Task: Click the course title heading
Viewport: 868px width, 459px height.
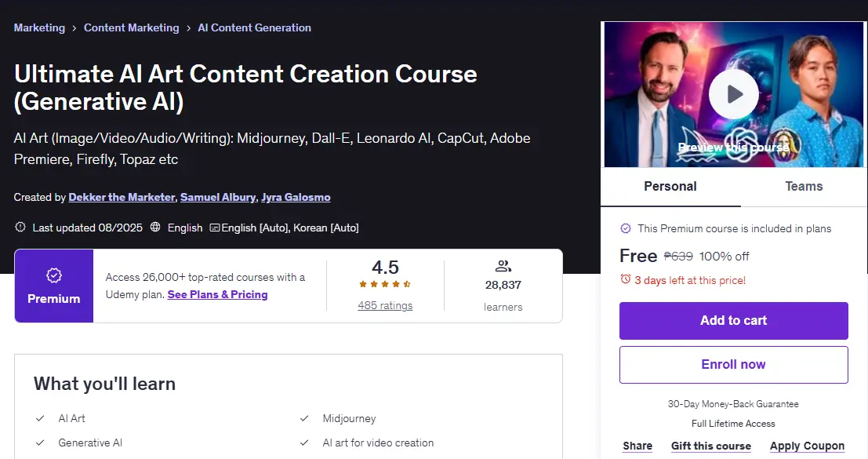Action: pyautogui.click(x=245, y=87)
